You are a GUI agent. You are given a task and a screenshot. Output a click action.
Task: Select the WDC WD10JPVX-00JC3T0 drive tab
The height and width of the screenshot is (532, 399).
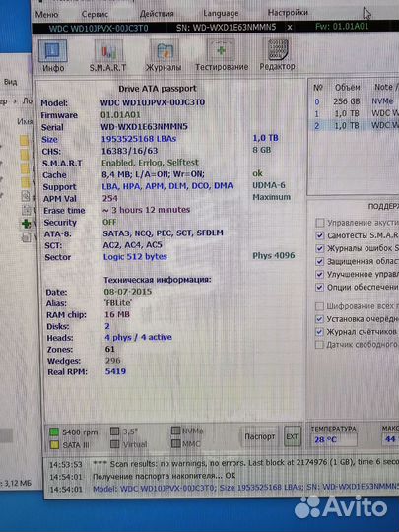coord(99,28)
